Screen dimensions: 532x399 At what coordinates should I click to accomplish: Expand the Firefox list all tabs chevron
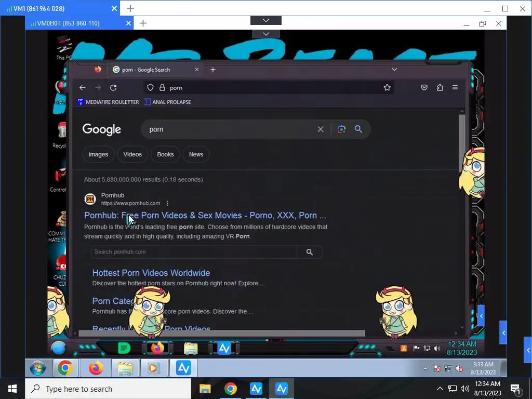[394, 69]
